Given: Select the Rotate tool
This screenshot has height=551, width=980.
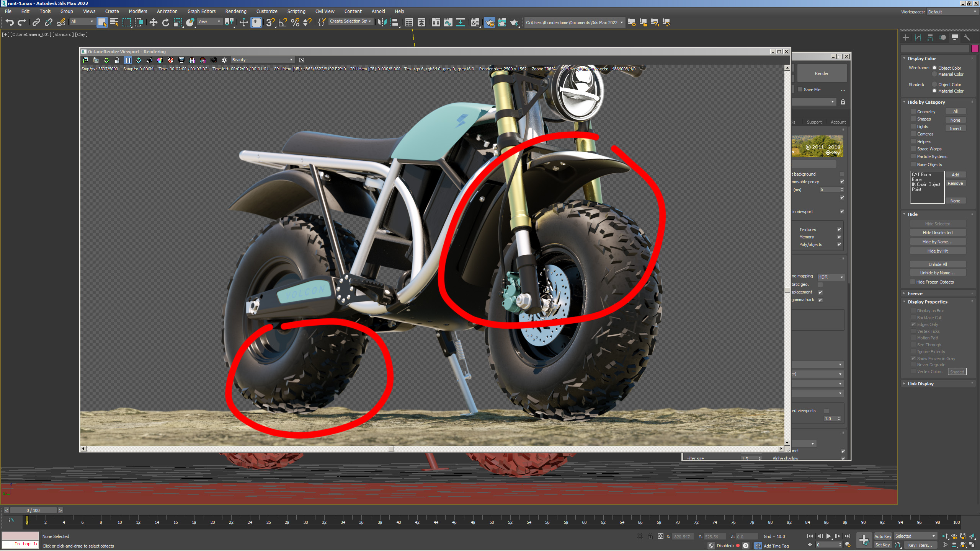Looking at the screenshot, I should pyautogui.click(x=165, y=23).
